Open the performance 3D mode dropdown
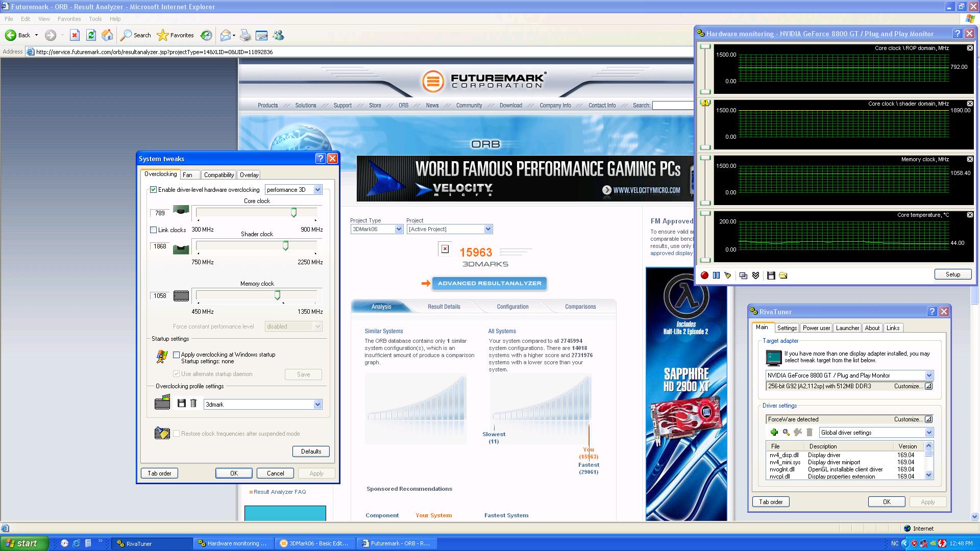 click(x=317, y=190)
